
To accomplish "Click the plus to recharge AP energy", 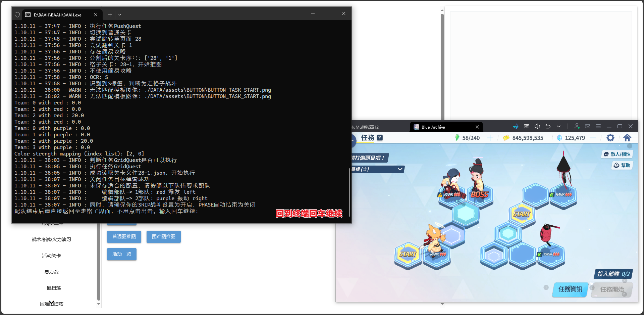I will click(490, 138).
